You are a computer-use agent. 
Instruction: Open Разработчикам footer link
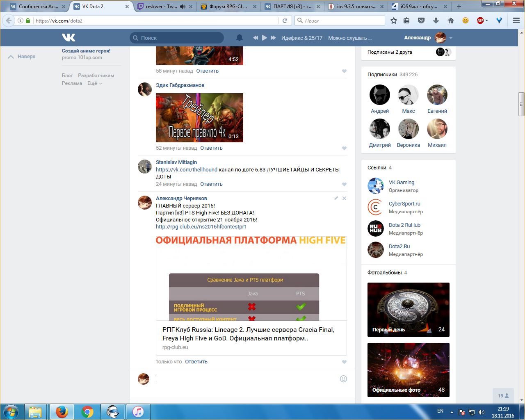coord(96,75)
